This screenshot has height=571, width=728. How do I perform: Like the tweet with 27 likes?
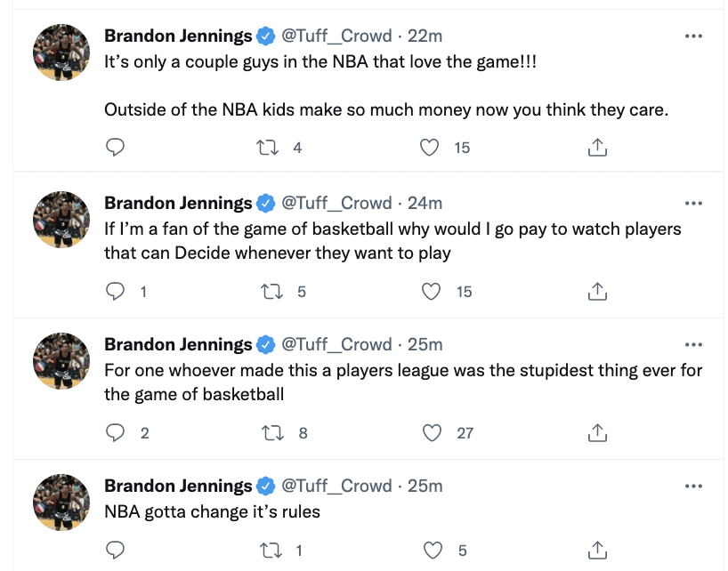[x=432, y=432]
